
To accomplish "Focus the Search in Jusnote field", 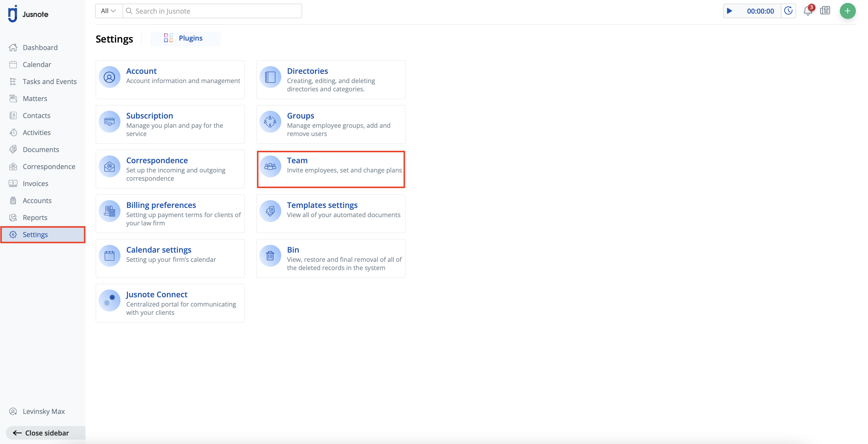I will (212, 11).
